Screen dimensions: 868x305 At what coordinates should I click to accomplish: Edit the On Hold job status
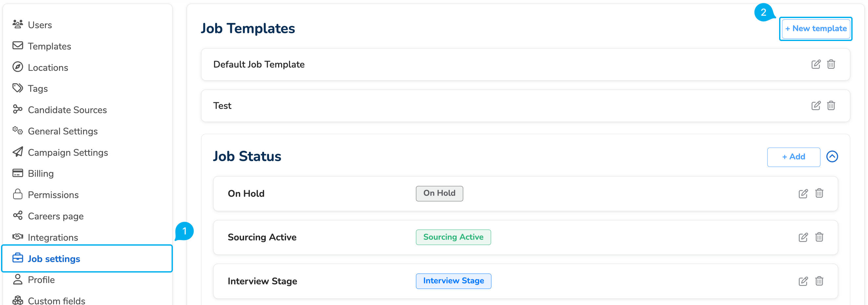(x=803, y=193)
